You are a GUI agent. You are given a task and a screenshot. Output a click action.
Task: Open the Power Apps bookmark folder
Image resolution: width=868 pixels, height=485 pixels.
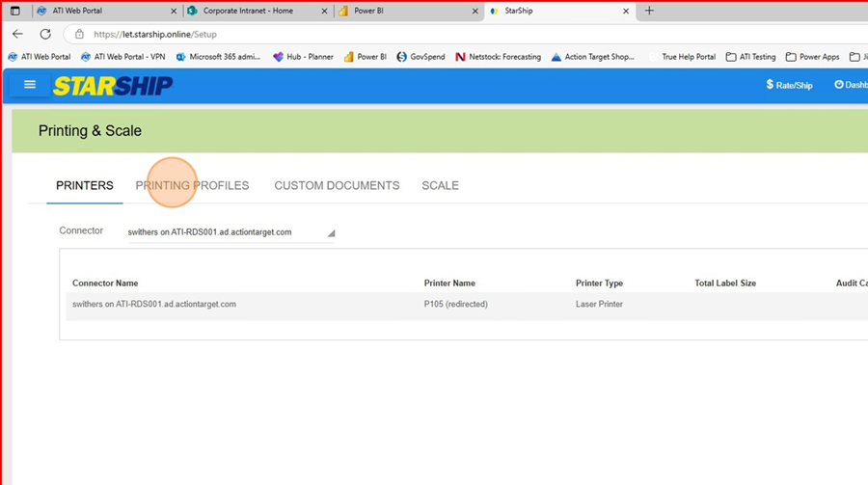point(812,57)
